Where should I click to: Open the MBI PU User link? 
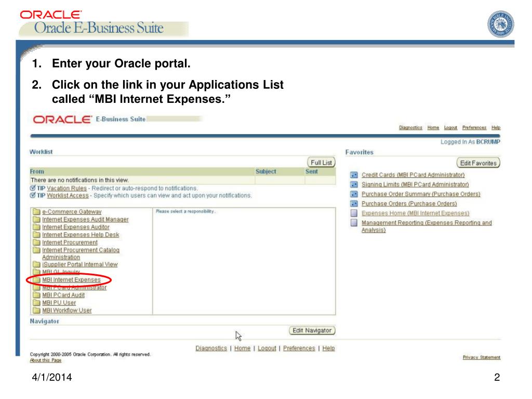[x=59, y=303]
